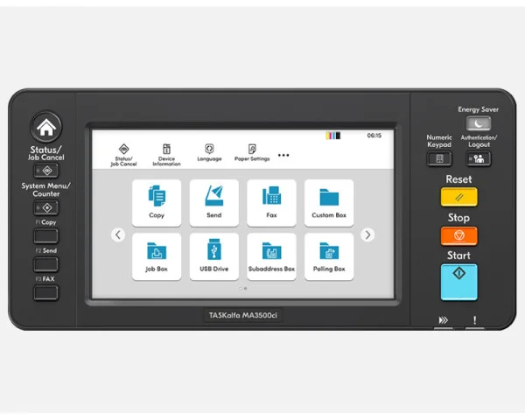Open the Job Box tile
Viewport: 525px width, 420px height.
click(x=157, y=256)
